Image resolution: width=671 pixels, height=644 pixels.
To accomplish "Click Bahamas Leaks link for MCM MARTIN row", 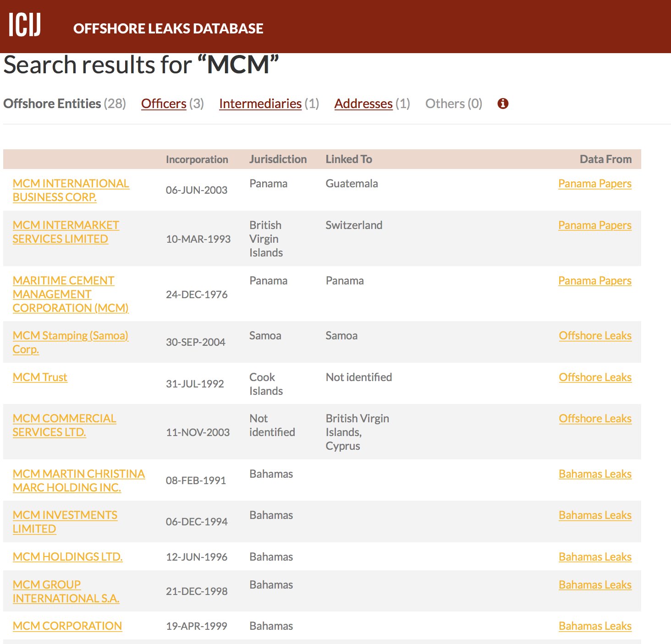I will (595, 474).
